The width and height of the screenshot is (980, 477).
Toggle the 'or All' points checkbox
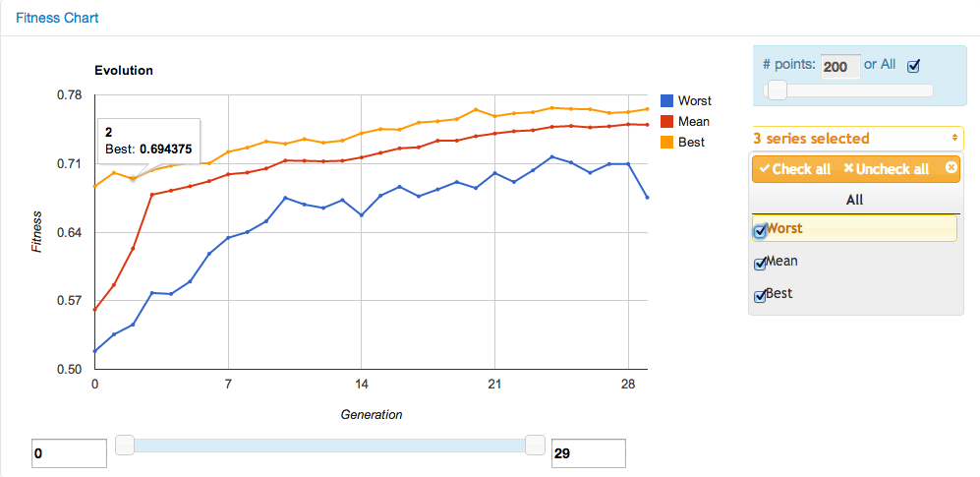coord(913,66)
